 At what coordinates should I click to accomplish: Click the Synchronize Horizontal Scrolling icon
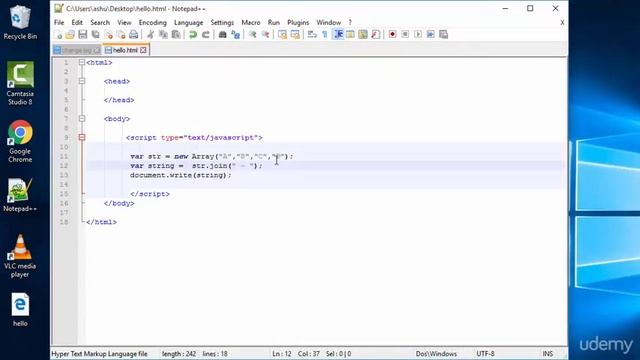pos(295,35)
